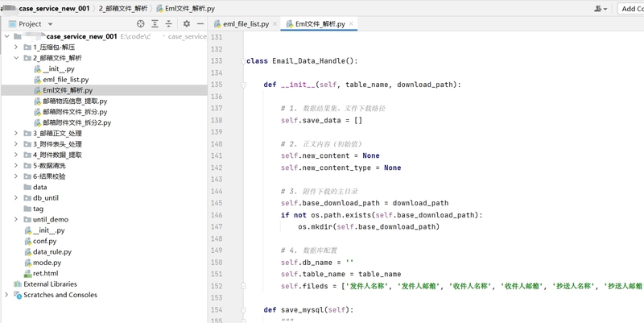Click self.new_content_type = None line

click(341, 168)
